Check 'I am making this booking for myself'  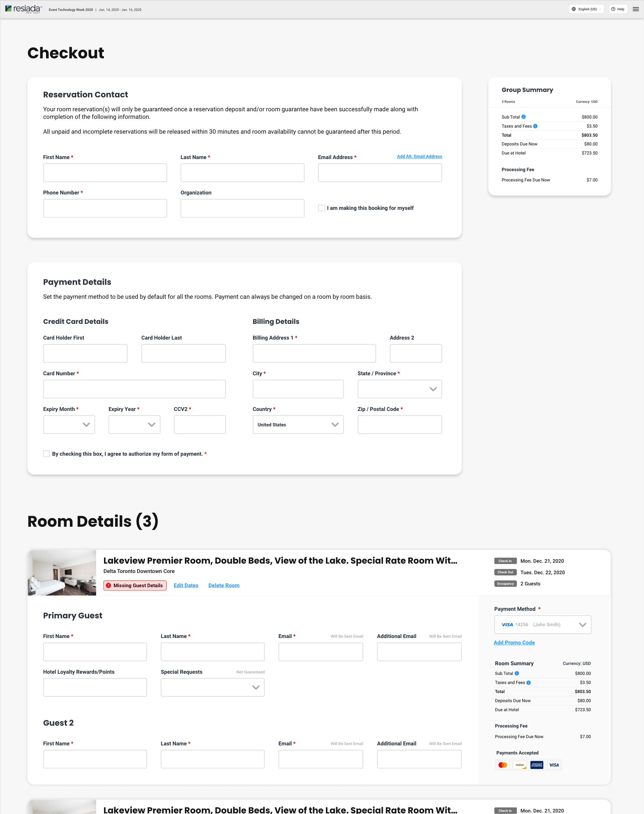click(321, 208)
